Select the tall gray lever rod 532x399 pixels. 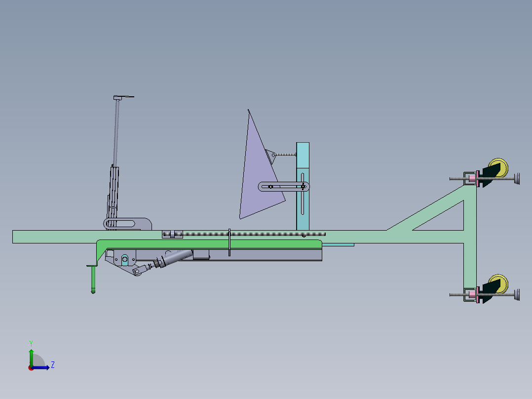point(116,134)
